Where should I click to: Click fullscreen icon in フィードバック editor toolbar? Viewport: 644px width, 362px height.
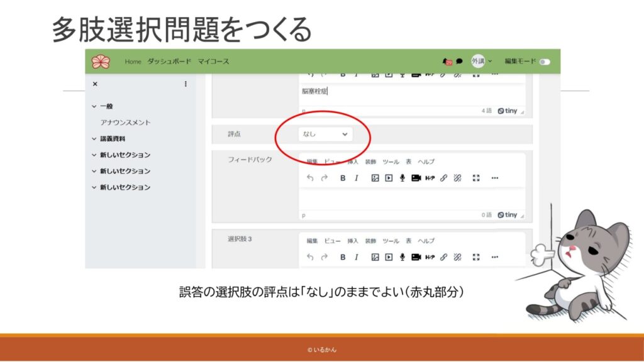click(476, 178)
